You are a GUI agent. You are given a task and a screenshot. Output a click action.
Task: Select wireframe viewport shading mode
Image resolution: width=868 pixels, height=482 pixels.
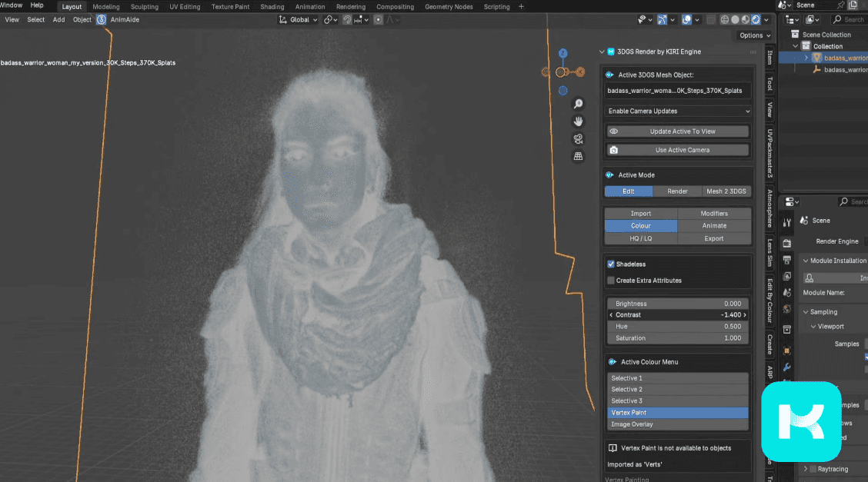(725, 20)
